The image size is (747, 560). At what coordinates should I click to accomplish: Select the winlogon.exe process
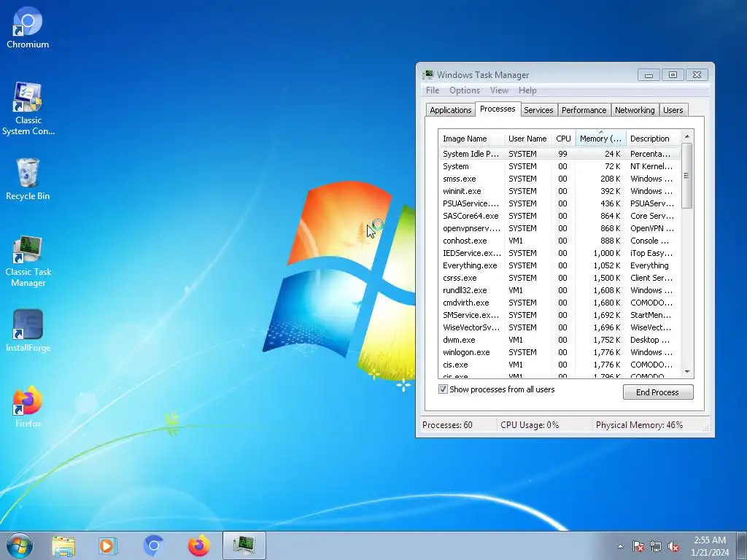pyautogui.click(x=560, y=352)
